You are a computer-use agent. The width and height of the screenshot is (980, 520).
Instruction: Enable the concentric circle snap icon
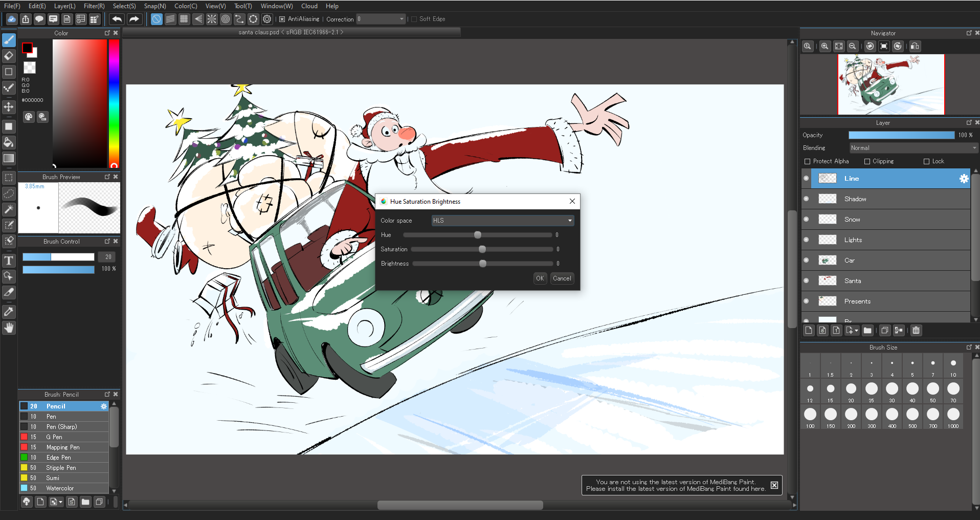pos(226,19)
